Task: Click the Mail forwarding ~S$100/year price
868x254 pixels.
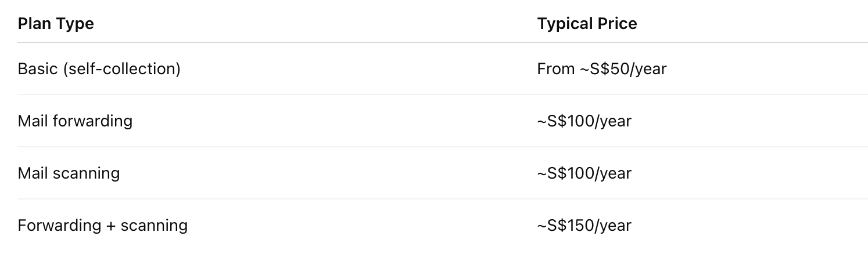Action: [x=584, y=121]
